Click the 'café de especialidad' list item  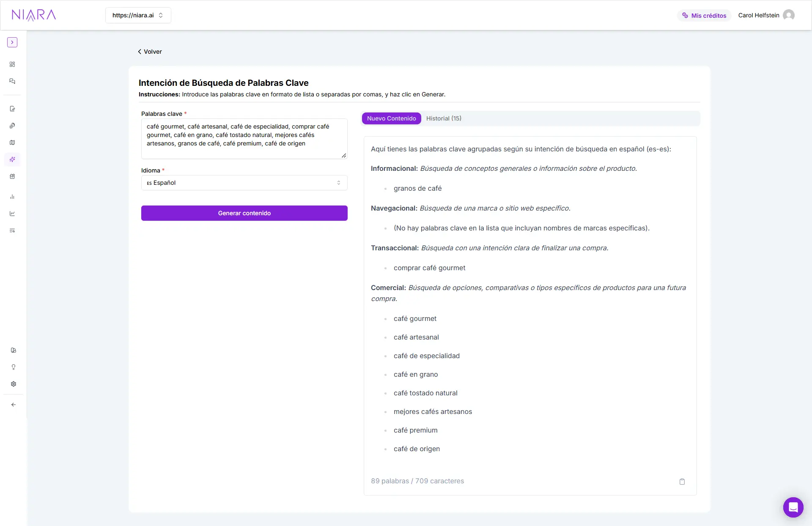click(426, 356)
